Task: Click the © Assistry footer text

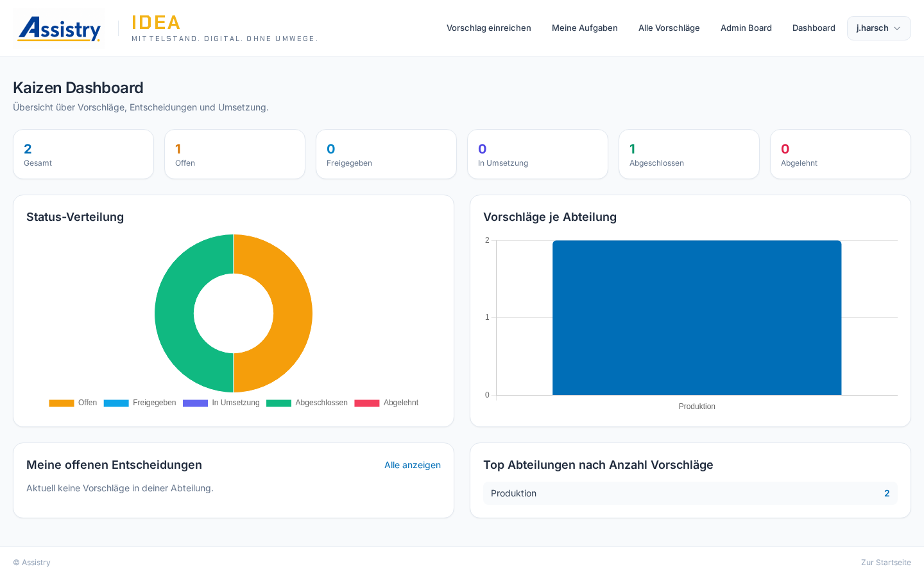Action: [32, 563]
